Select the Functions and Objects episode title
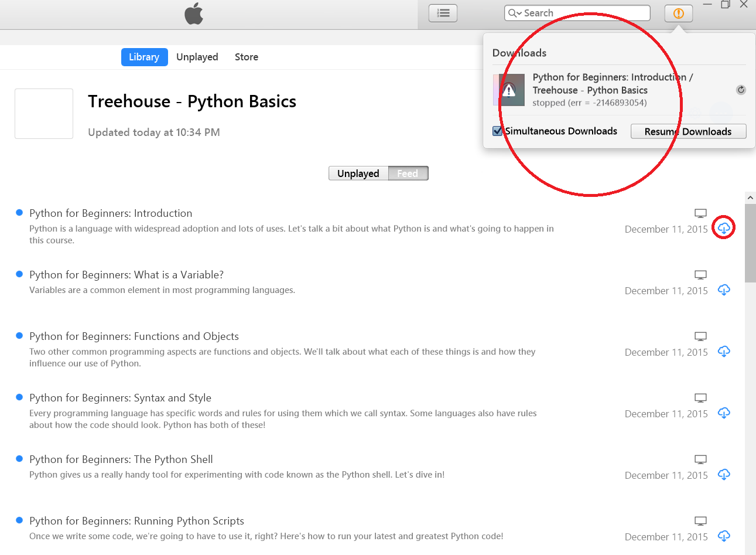The image size is (756, 555). [x=134, y=336]
